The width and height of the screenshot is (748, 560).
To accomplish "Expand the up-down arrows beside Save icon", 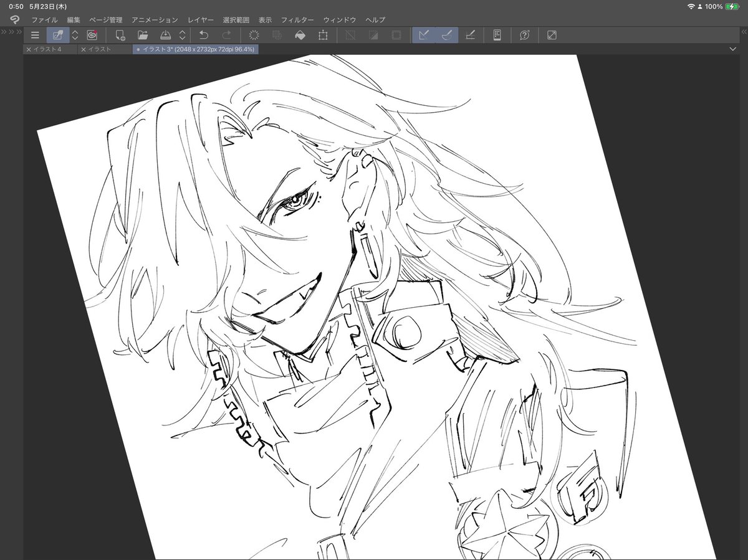I will coord(182,35).
